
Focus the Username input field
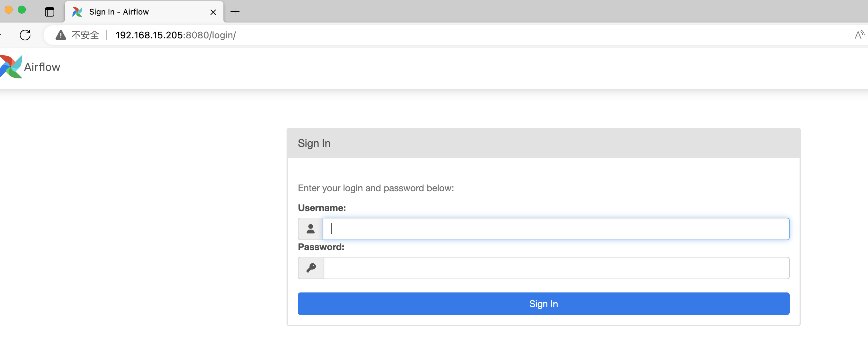tap(556, 229)
